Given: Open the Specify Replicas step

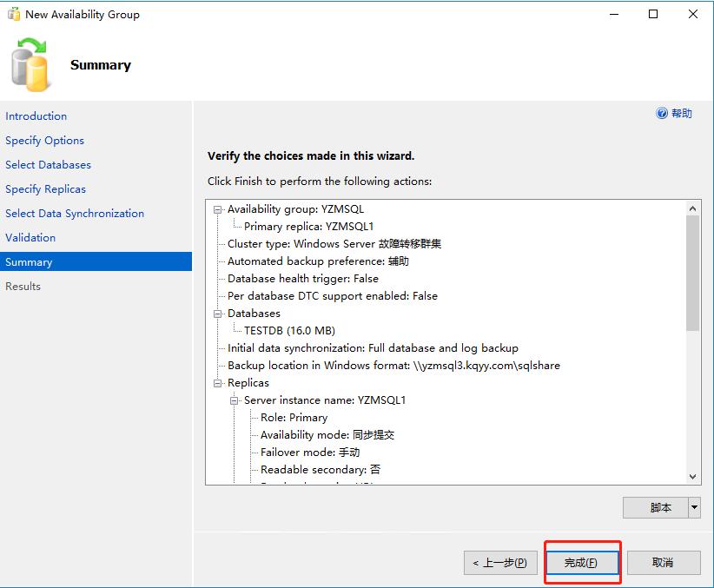Looking at the screenshot, I should click(45, 189).
